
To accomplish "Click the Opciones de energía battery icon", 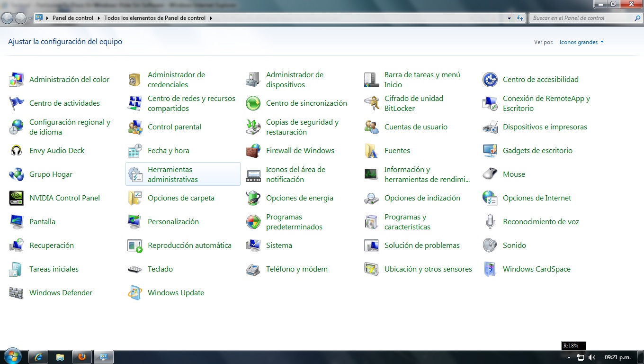I will (253, 198).
